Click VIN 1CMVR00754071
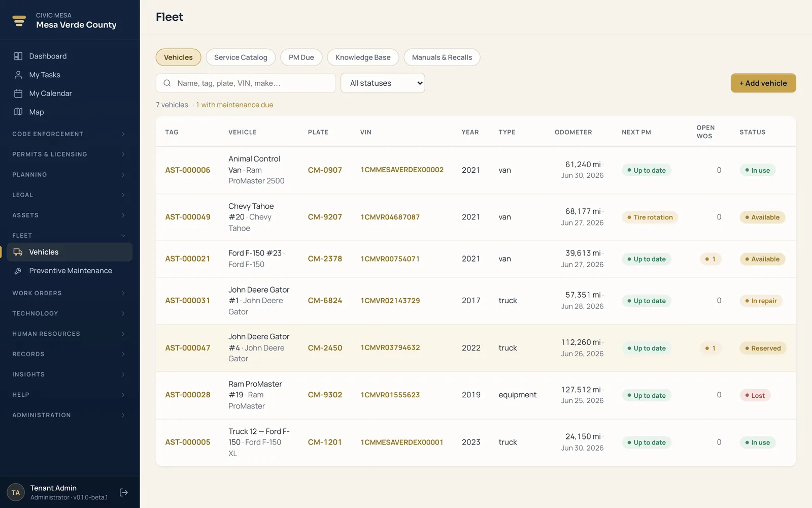 coord(390,259)
